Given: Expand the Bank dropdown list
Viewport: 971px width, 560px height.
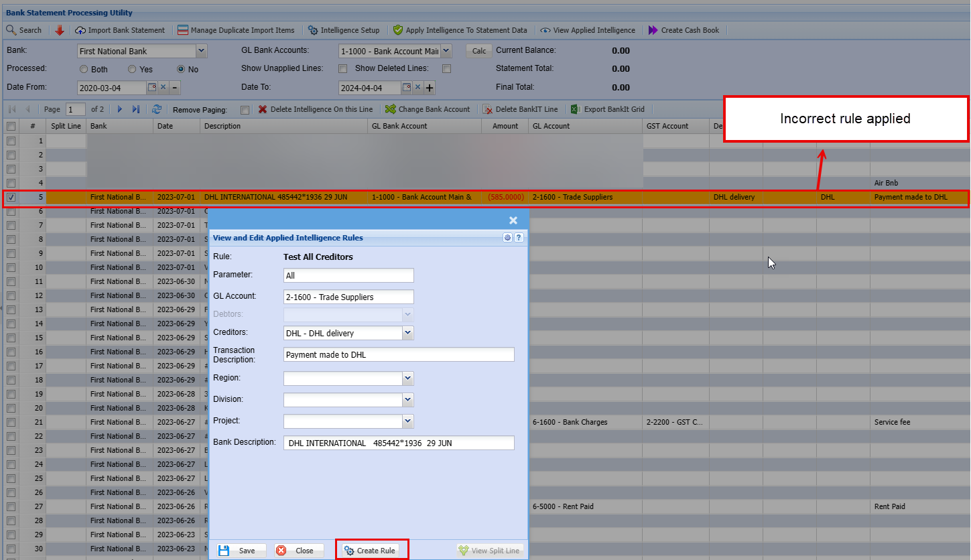Looking at the screenshot, I should tap(201, 51).
